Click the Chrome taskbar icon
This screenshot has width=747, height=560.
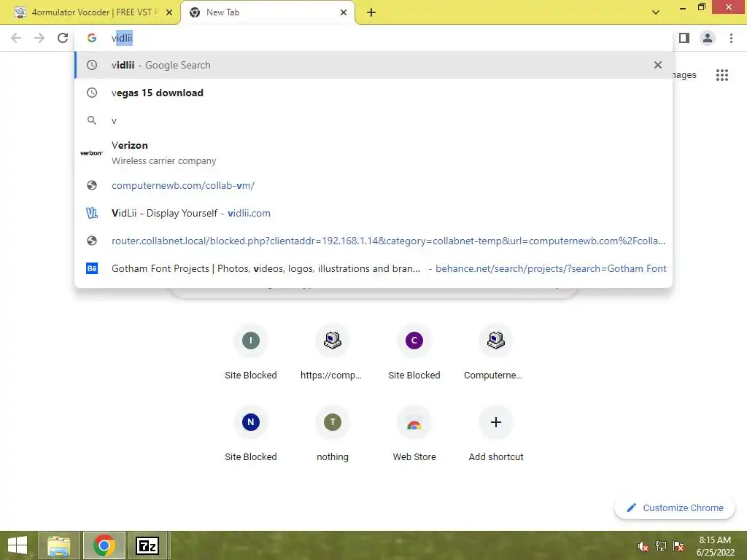coord(104,545)
